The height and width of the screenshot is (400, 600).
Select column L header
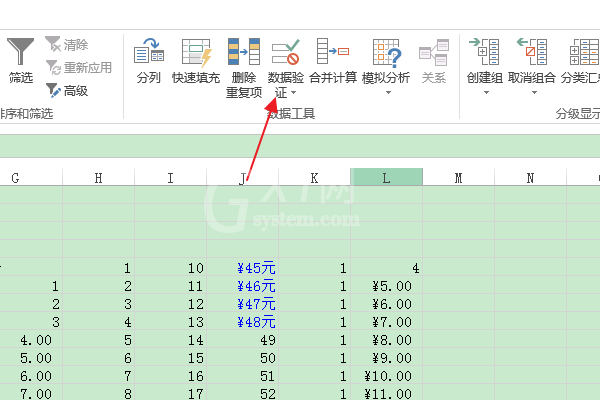(386, 178)
